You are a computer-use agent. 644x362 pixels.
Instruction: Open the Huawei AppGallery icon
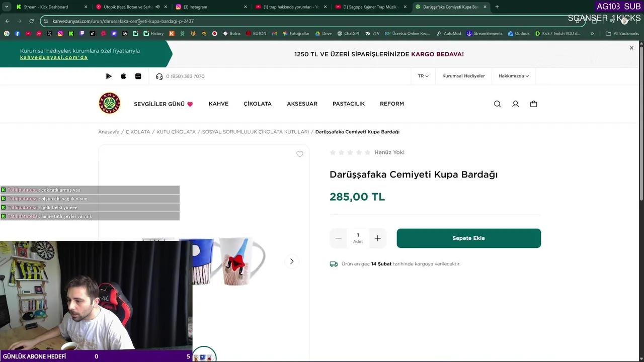138,76
